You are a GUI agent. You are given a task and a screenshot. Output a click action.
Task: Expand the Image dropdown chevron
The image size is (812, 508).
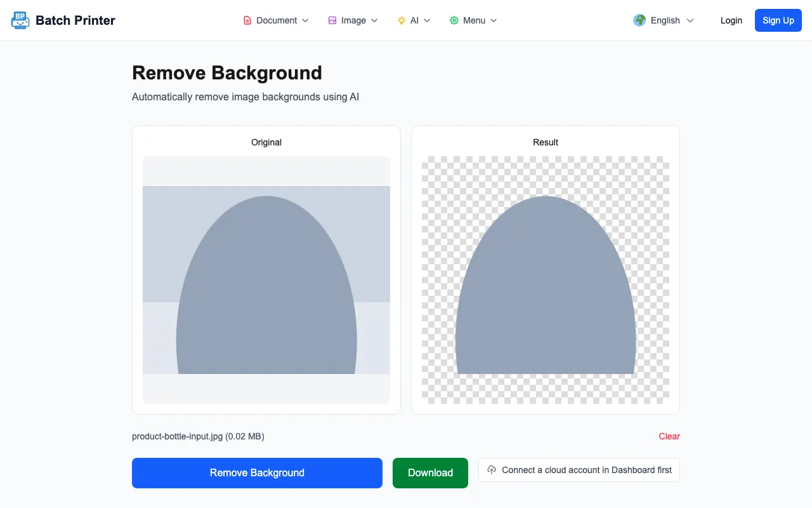374,20
